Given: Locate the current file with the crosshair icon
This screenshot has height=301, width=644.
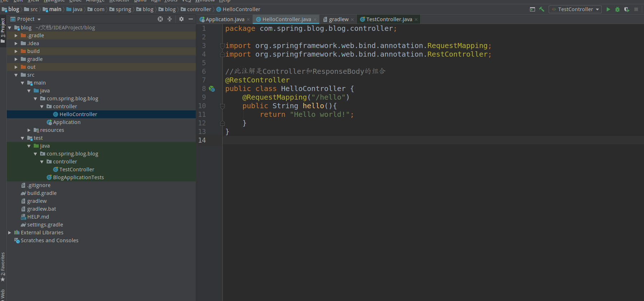Looking at the screenshot, I should 160,19.
